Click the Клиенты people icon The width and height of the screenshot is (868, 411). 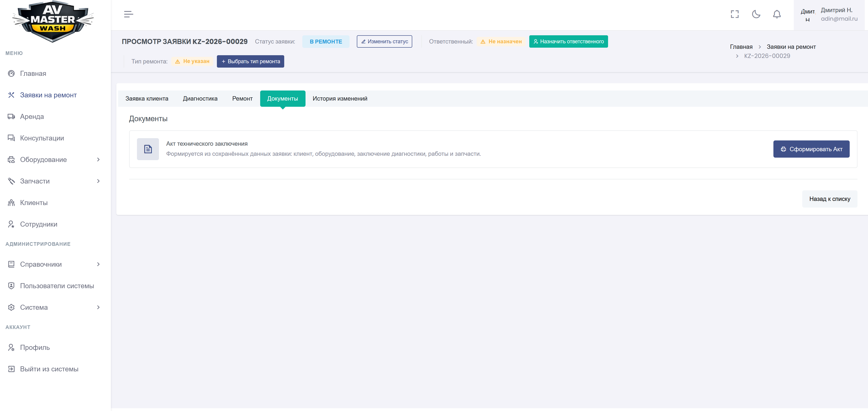coord(11,203)
